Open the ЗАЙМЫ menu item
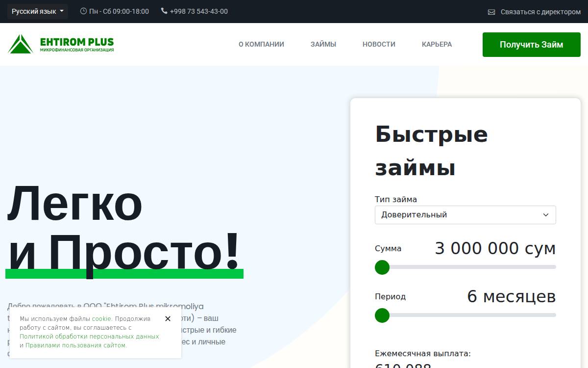Image resolution: width=588 pixels, height=368 pixels. point(323,44)
